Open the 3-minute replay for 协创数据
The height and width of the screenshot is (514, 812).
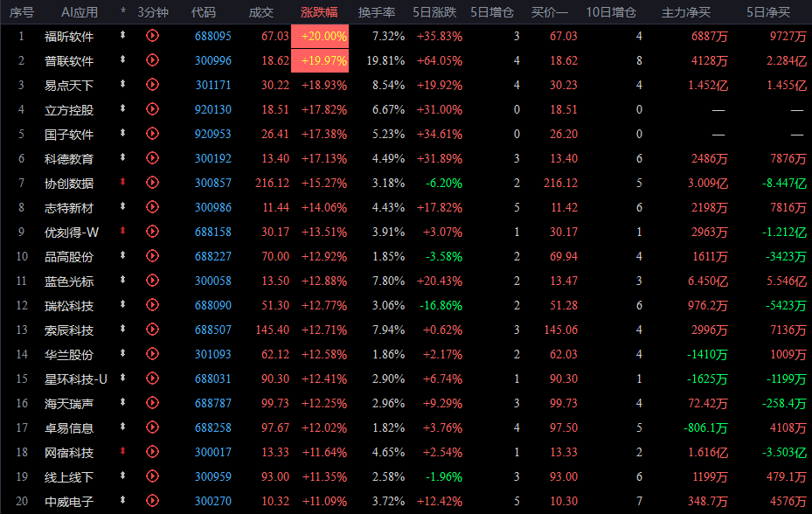coord(152,183)
